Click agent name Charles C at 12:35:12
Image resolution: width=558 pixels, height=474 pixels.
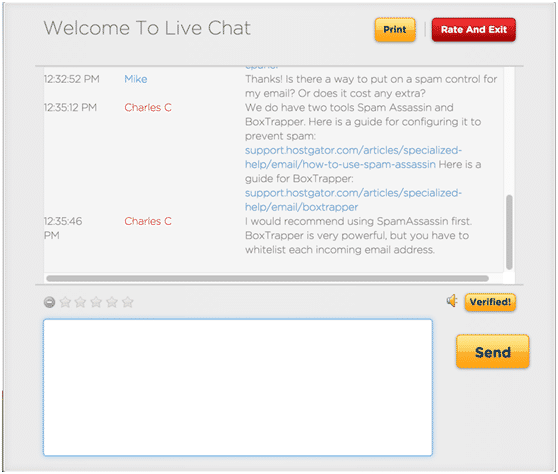(148, 107)
